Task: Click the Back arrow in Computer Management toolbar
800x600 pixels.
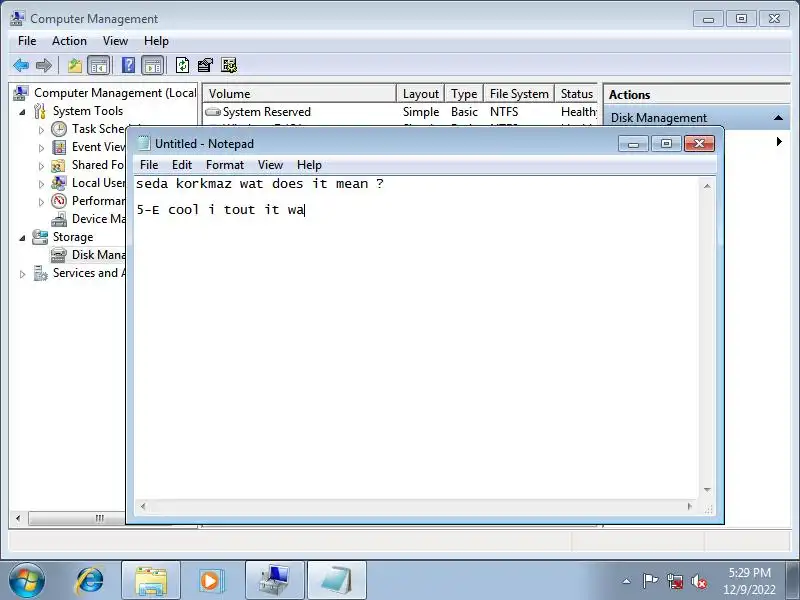Action: point(21,65)
